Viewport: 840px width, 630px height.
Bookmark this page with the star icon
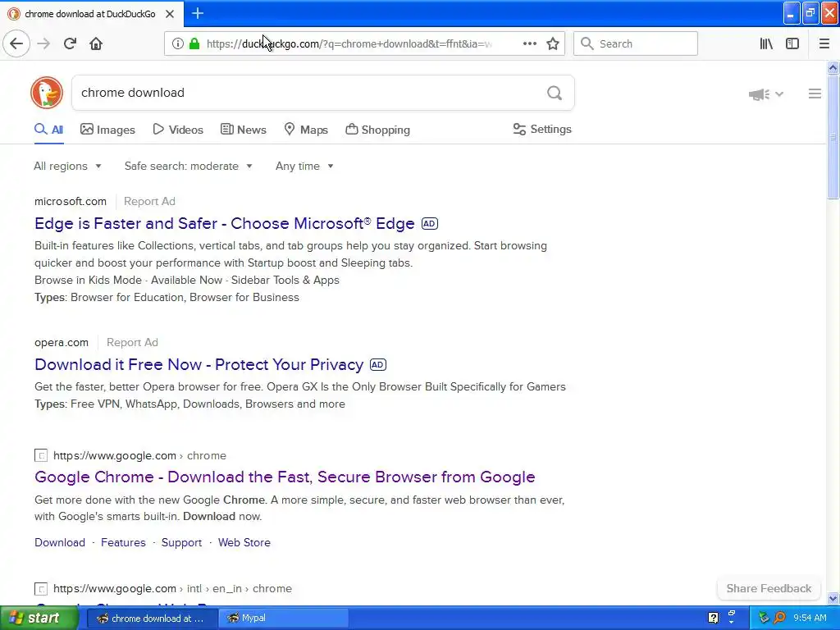[553, 43]
